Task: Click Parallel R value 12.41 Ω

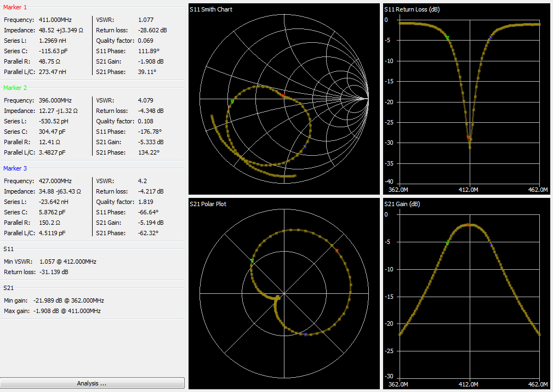Action: pos(49,142)
